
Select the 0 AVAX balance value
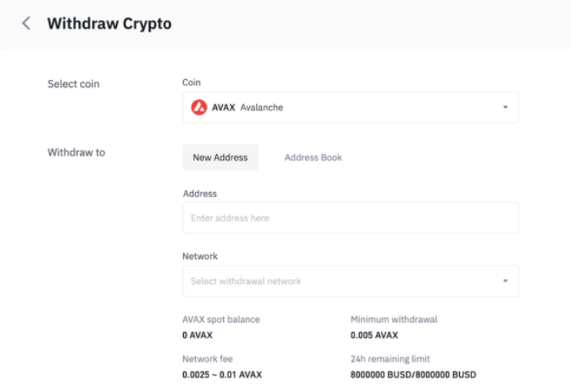click(198, 335)
